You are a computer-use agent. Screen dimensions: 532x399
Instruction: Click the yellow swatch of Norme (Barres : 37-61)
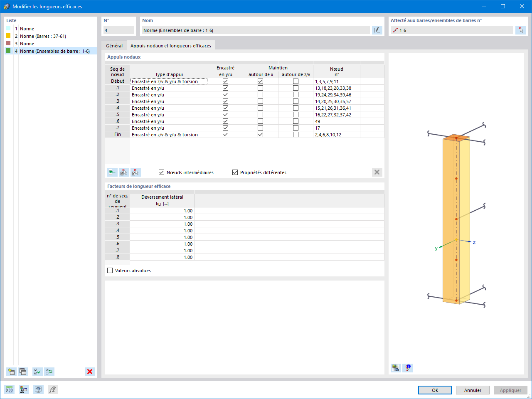8,36
